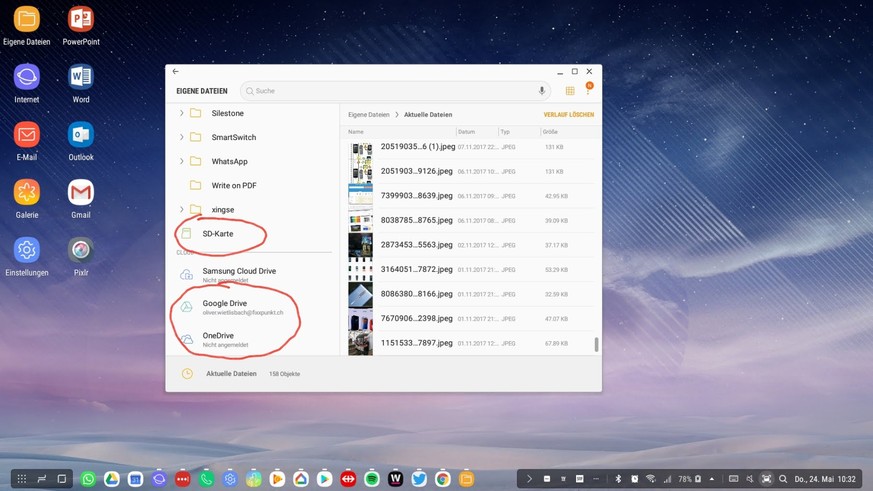Open the three-dot more options menu

(589, 92)
